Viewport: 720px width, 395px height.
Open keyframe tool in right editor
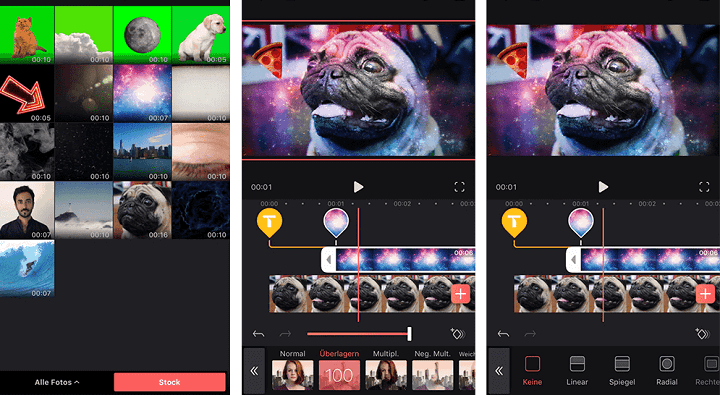point(703,334)
